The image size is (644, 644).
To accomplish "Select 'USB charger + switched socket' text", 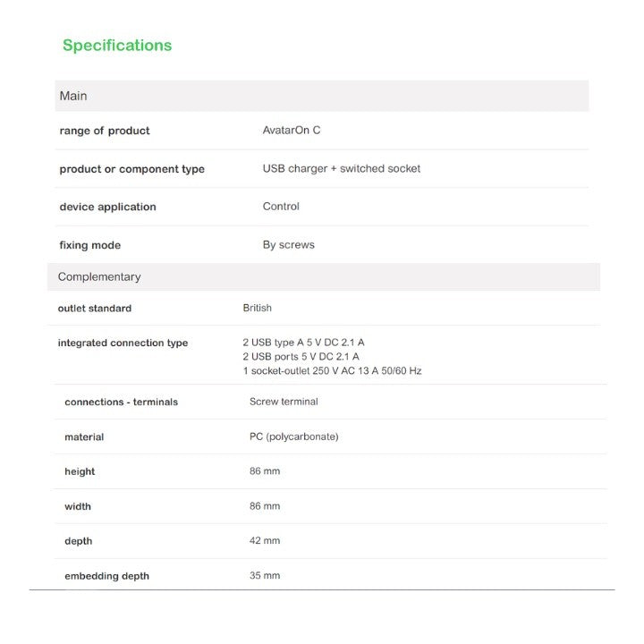I will 342,168.
